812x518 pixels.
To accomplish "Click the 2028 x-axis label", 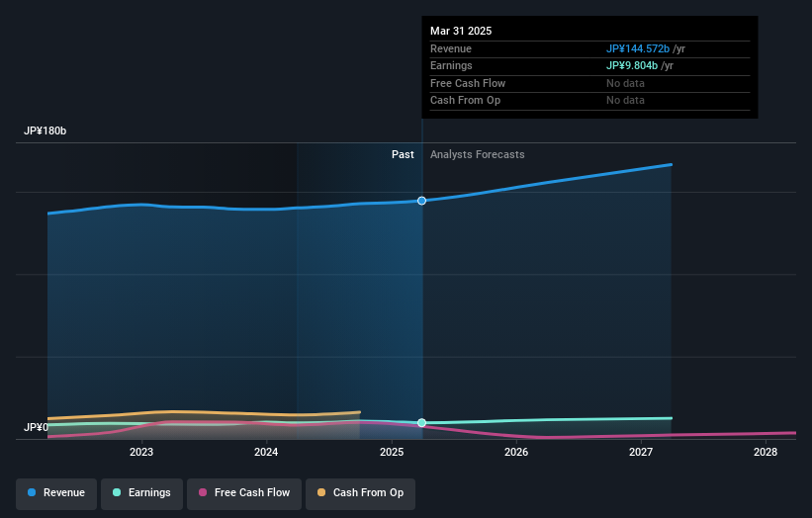I will click(766, 452).
